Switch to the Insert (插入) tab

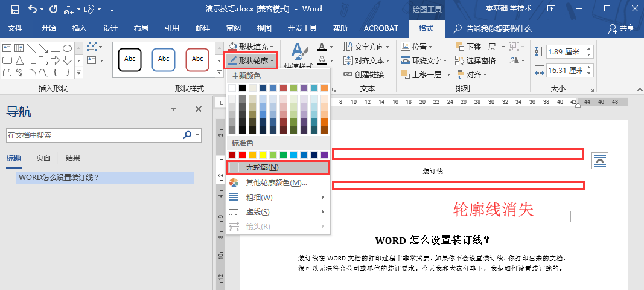point(80,28)
